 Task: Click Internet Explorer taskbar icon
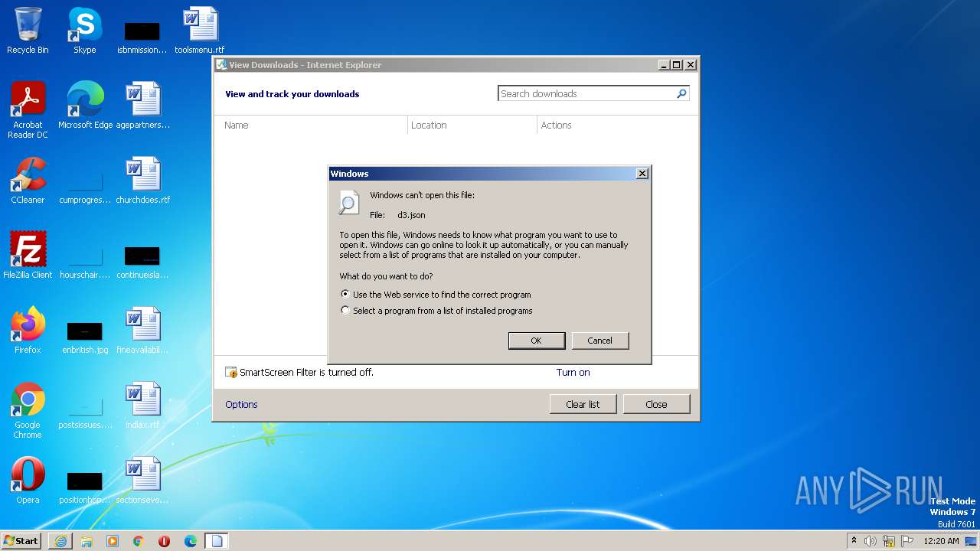click(x=60, y=541)
